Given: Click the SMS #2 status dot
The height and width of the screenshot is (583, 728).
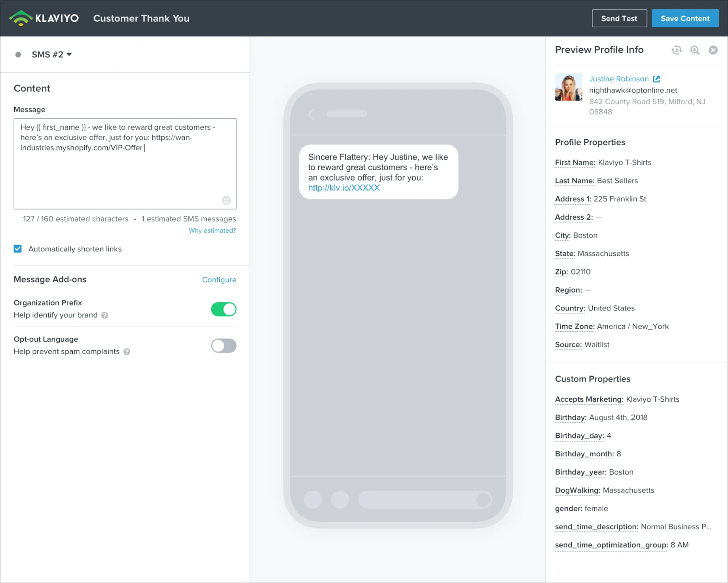Looking at the screenshot, I should click(18, 55).
